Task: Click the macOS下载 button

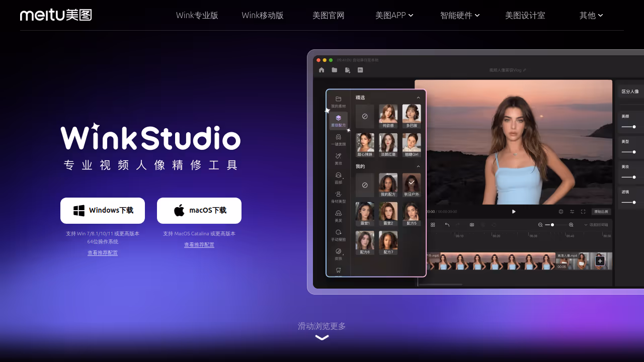Action: (199, 211)
